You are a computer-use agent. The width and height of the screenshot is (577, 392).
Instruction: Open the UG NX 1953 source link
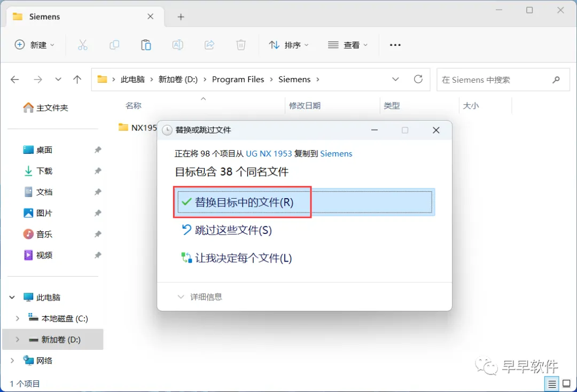tap(269, 153)
